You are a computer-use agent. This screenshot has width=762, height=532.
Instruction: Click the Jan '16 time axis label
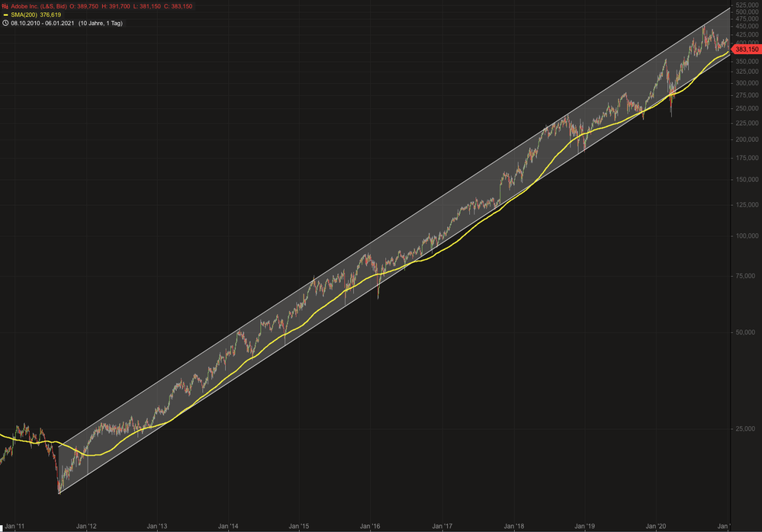click(x=370, y=526)
